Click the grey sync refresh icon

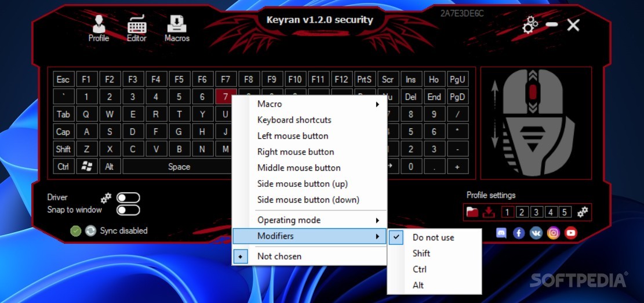pos(90,231)
